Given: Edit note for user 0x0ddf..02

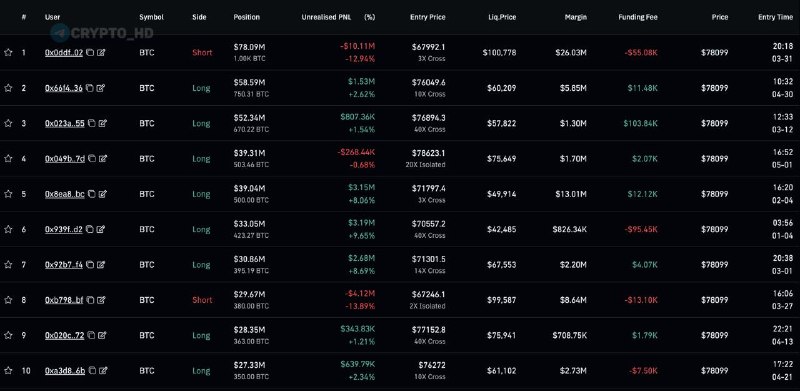Looking at the screenshot, I should pos(101,52).
